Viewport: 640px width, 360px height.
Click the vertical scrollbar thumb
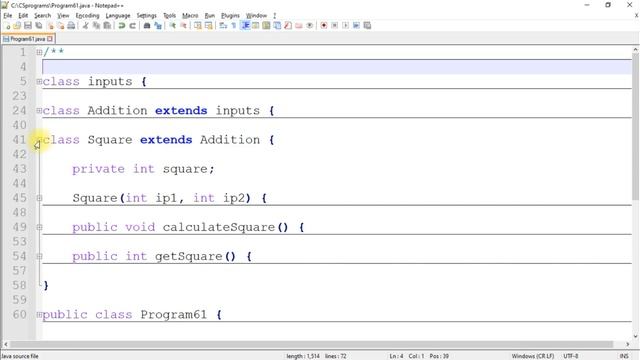coord(635,127)
